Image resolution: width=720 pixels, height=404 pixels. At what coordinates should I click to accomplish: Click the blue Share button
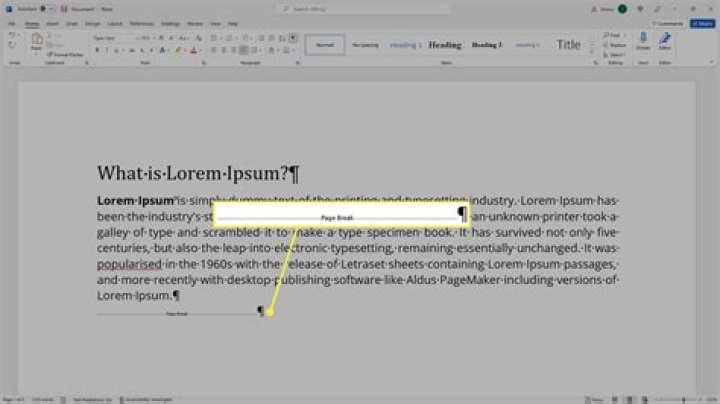(703, 23)
